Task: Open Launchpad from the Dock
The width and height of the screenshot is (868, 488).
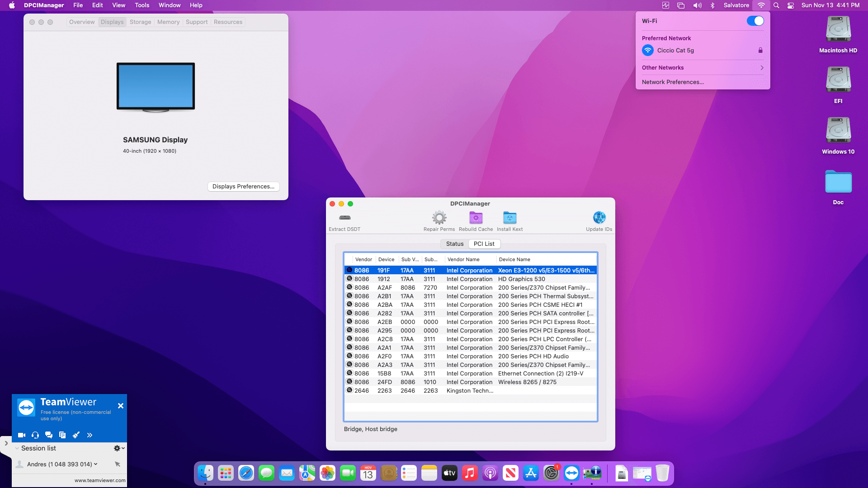Action: [226, 473]
